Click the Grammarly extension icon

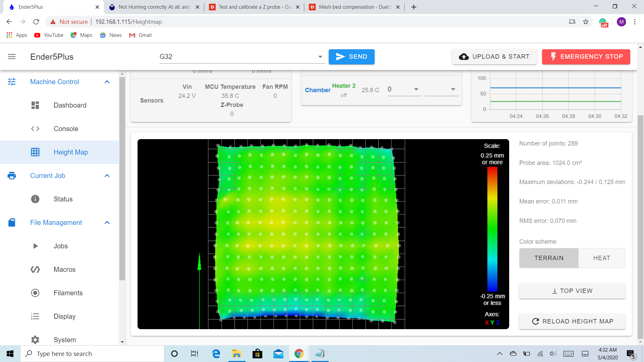click(603, 22)
